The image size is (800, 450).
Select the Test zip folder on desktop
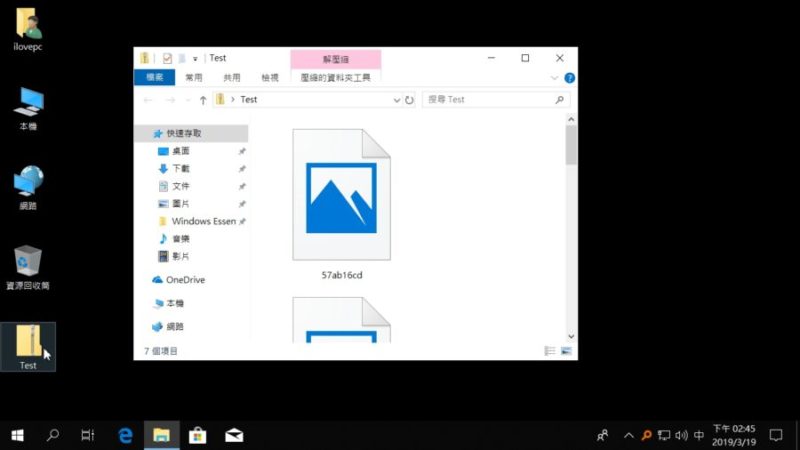28,347
